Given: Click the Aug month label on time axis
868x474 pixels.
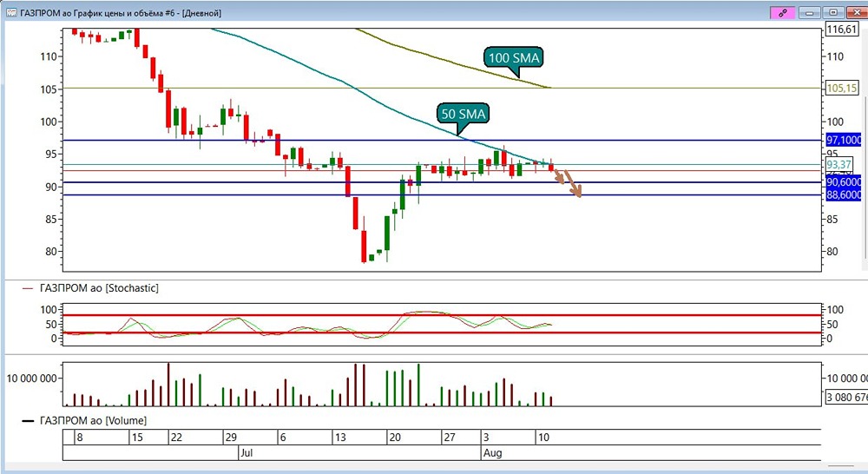Looking at the screenshot, I should click(493, 453).
